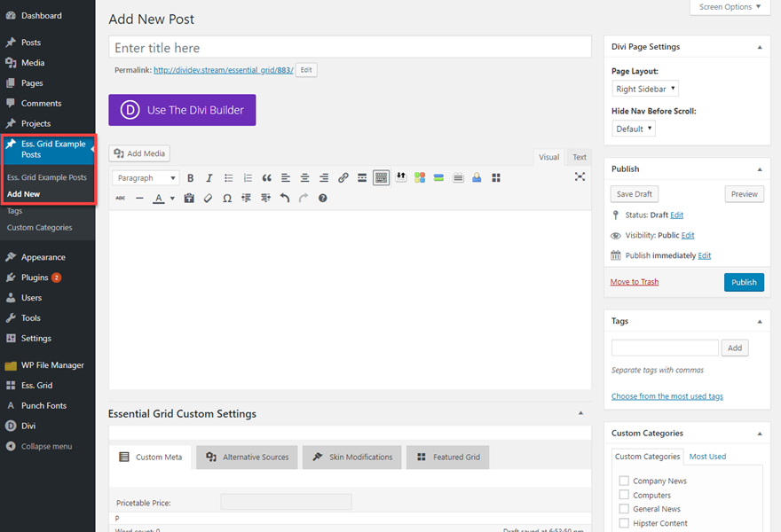Click the insert link icon
781x532 pixels.
pyautogui.click(x=343, y=178)
